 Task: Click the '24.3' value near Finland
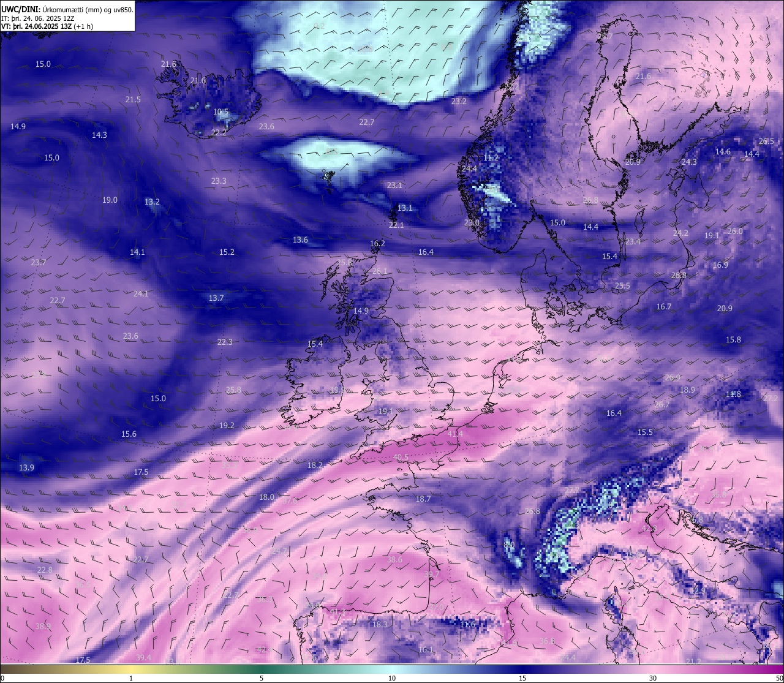(689, 162)
